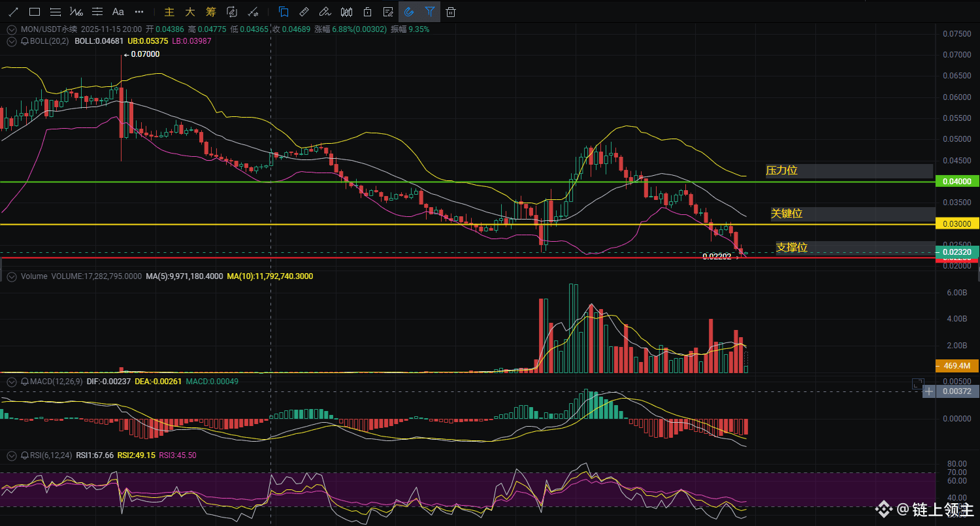This screenshot has width=980, height=526.
Task: Toggle the magnet snap mode
Action: click(x=409, y=12)
